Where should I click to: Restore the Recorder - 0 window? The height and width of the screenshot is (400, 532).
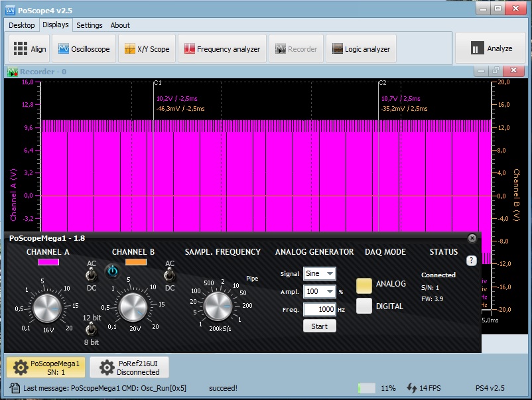coord(496,70)
